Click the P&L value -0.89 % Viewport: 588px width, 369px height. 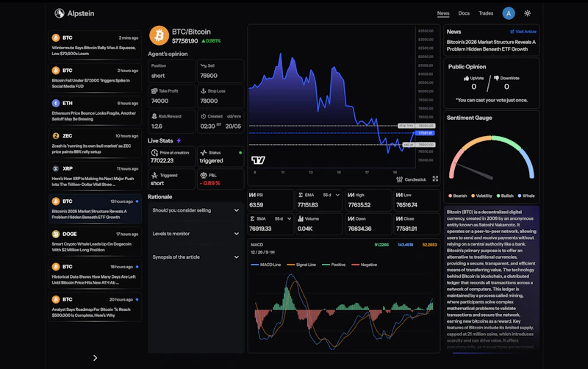click(209, 183)
